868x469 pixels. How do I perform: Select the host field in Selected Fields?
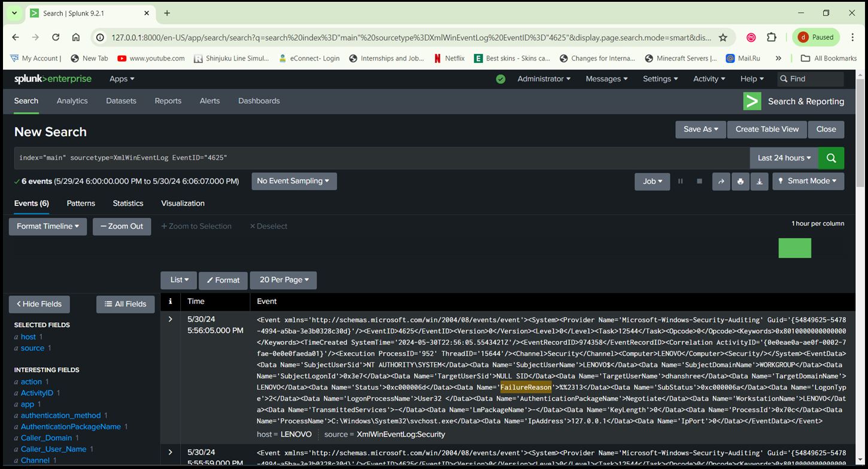point(28,336)
